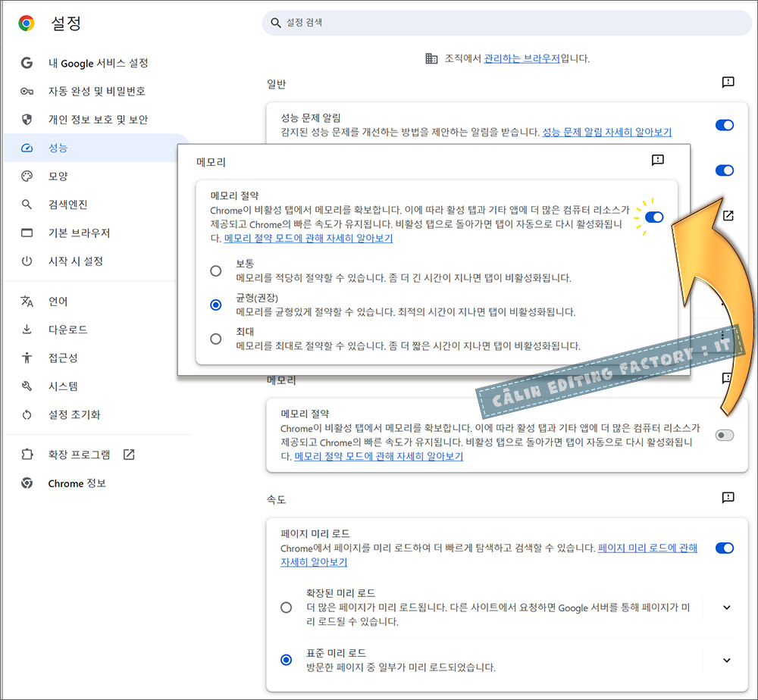Screen dimensions: 758x700
Task: Enable the disabled 메모리 절약 toggle below
Action: coord(725,435)
